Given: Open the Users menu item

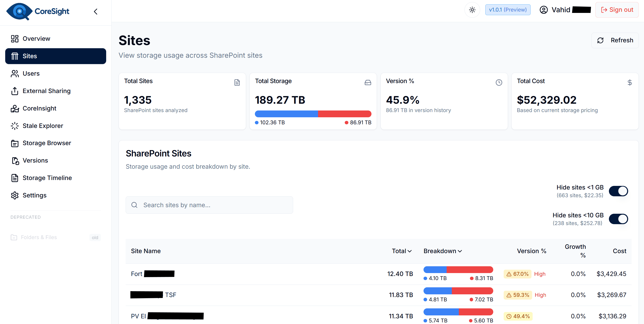Looking at the screenshot, I should 31,74.
